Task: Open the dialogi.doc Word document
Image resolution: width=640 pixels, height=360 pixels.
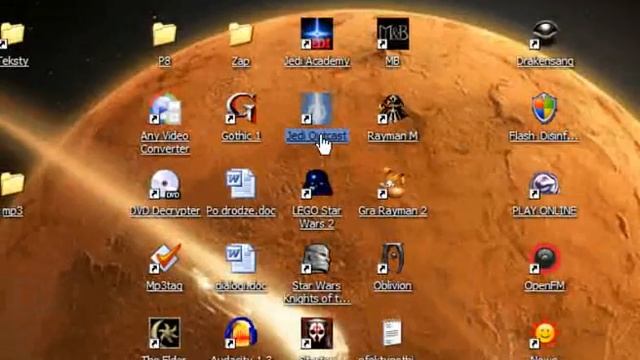Action: coord(241,259)
